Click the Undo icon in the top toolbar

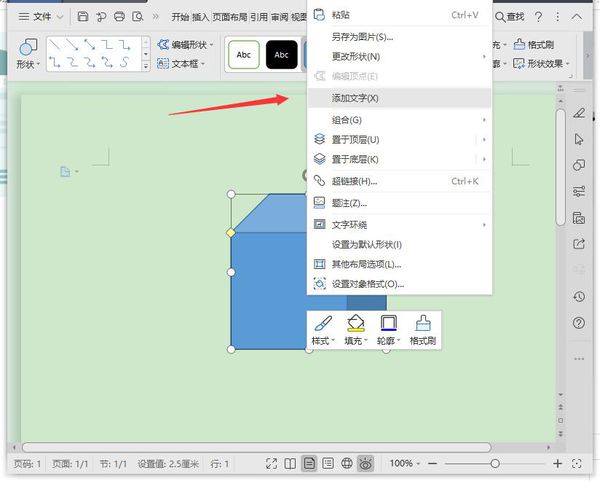pyautogui.click(x=101, y=16)
